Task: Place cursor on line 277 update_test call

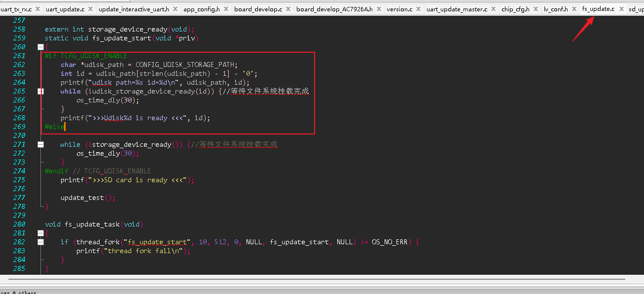Action: pyautogui.click(x=88, y=197)
